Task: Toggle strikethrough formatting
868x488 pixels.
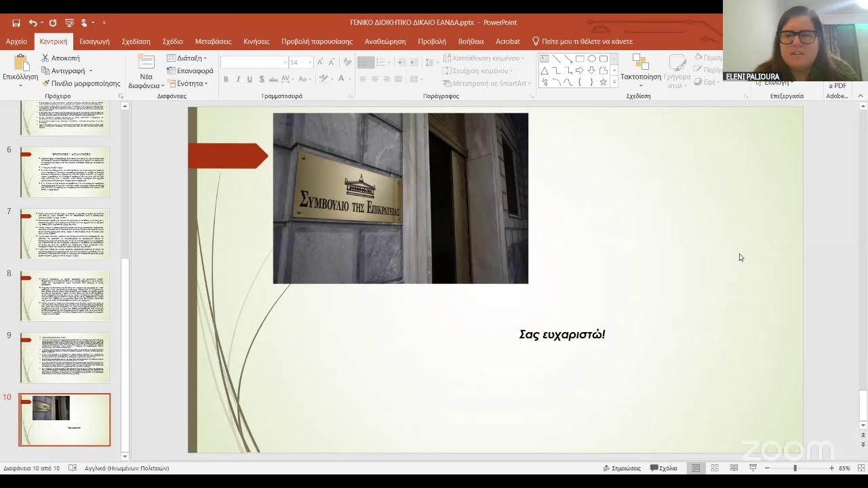Action: pos(273,79)
